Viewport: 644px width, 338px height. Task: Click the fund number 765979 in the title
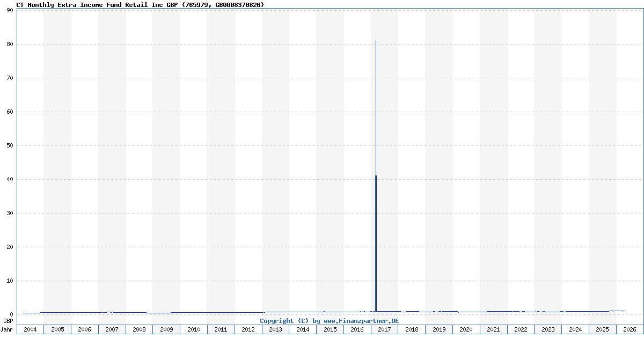[200, 5]
